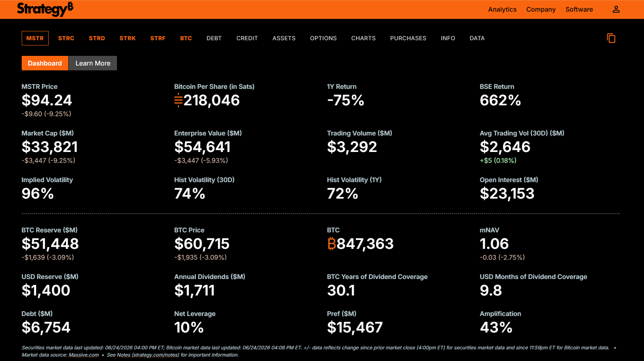Click the Hist Volatility (30D) value 74%
This screenshot has width=644, height=361.
tap(190, 193)
